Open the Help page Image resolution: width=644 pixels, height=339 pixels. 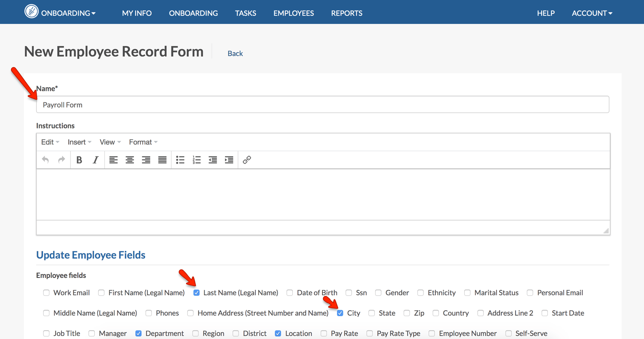click(x=546, y=13)
